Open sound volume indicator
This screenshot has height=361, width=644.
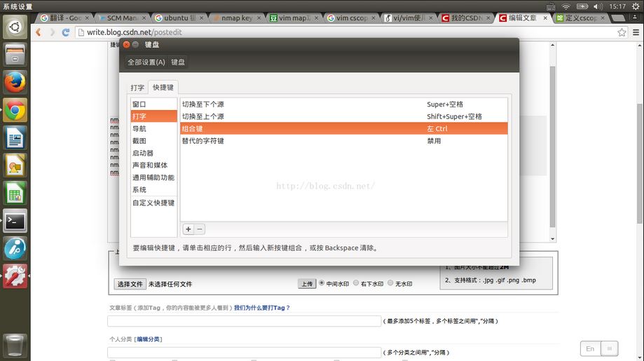pos(598,6)
